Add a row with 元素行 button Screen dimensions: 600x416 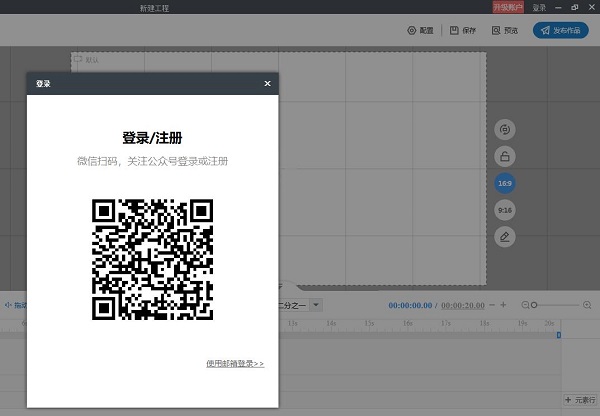580,400
